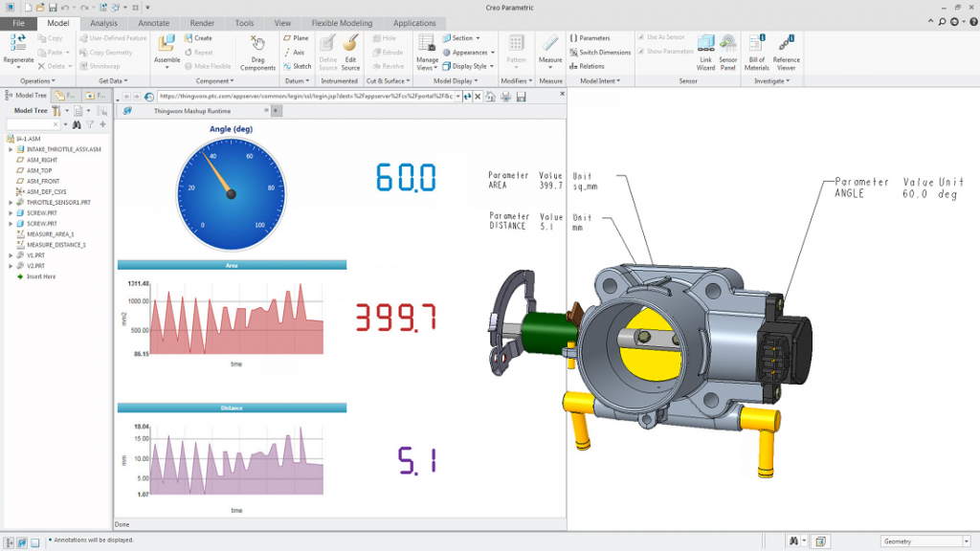Toggle the model tree display in status bar
Screen dimensions: 980x551
[10, 543]
